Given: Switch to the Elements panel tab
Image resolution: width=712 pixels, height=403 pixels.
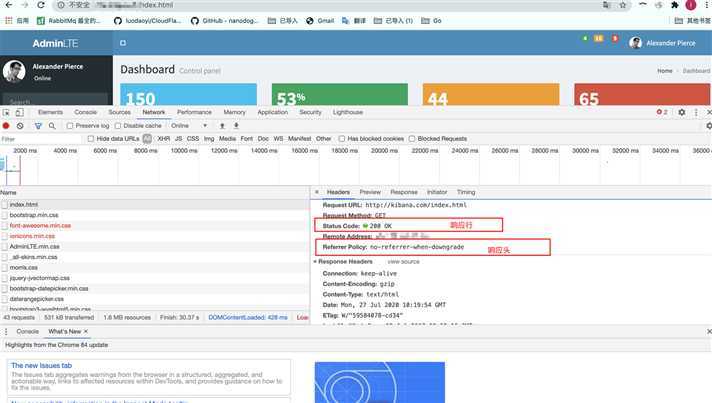Looking at the screenshot, I should click(x=50, y=112).
